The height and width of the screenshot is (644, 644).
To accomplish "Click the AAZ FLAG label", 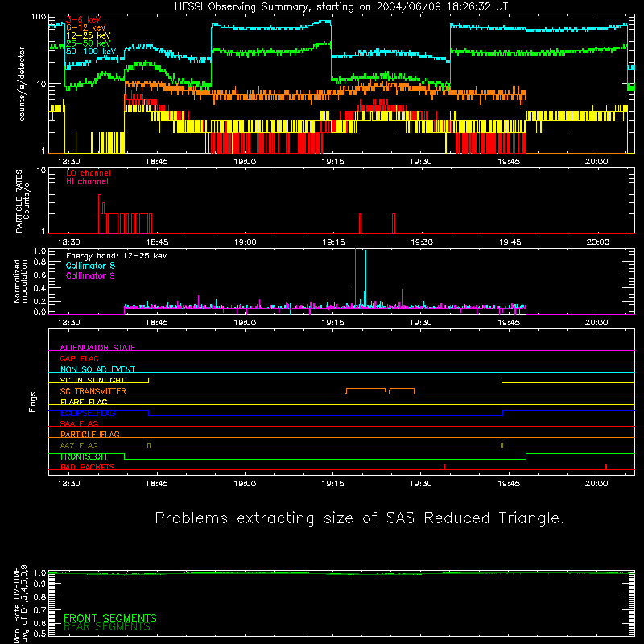I will click(x=79, y=445).
